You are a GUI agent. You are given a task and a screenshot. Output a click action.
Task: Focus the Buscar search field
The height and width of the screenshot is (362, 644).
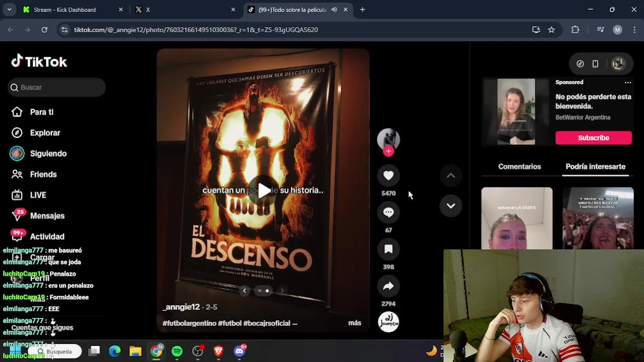57,87
